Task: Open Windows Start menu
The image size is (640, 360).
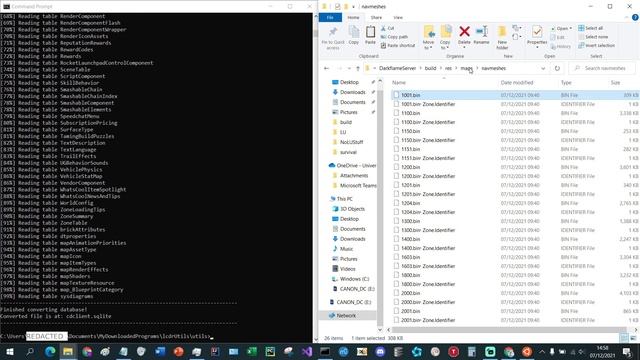Action: click(x=9, y=351)
